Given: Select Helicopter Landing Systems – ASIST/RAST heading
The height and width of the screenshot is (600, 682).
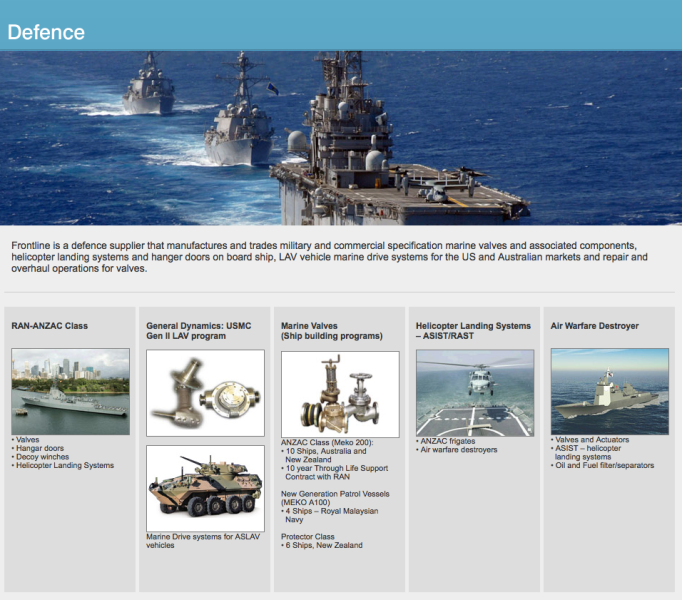Looking at the screenshot, I should (x=473, y=331).
